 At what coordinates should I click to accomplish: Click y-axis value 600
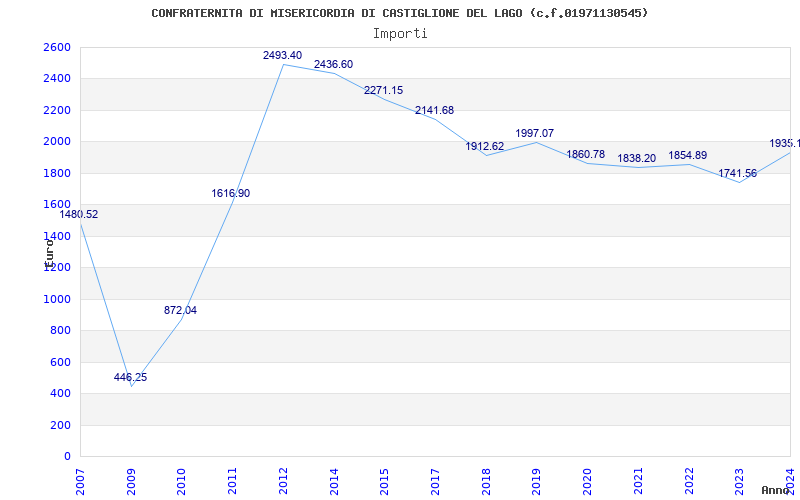[x=61, y=362]
